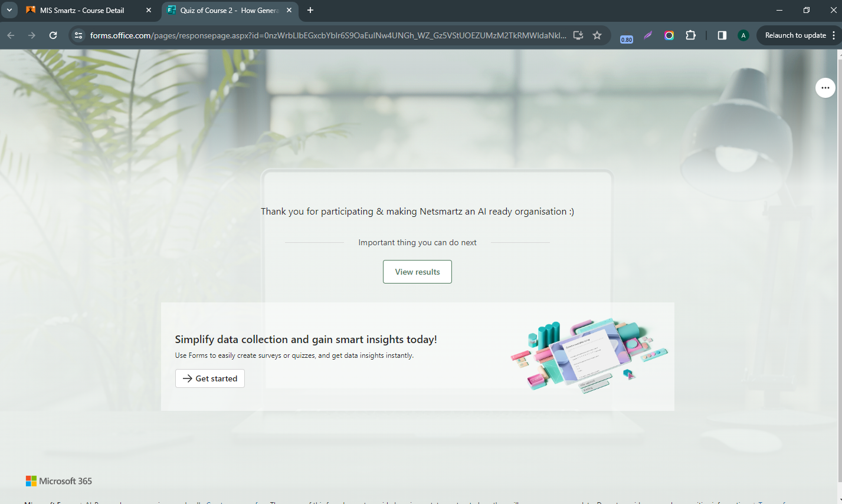Close the Quiz of Course 2 tab

pos(289,11)
